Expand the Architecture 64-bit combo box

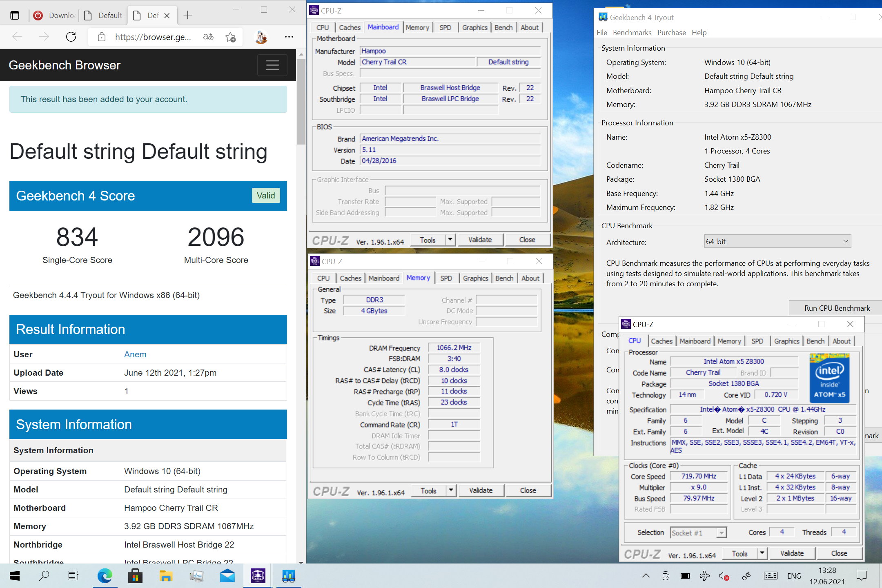click(777, 241)
